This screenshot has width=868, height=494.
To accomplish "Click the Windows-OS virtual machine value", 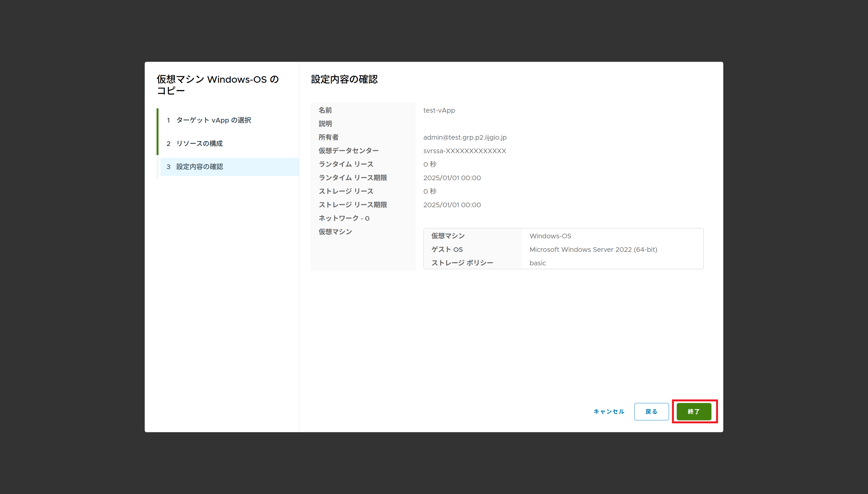I will 550,236.
